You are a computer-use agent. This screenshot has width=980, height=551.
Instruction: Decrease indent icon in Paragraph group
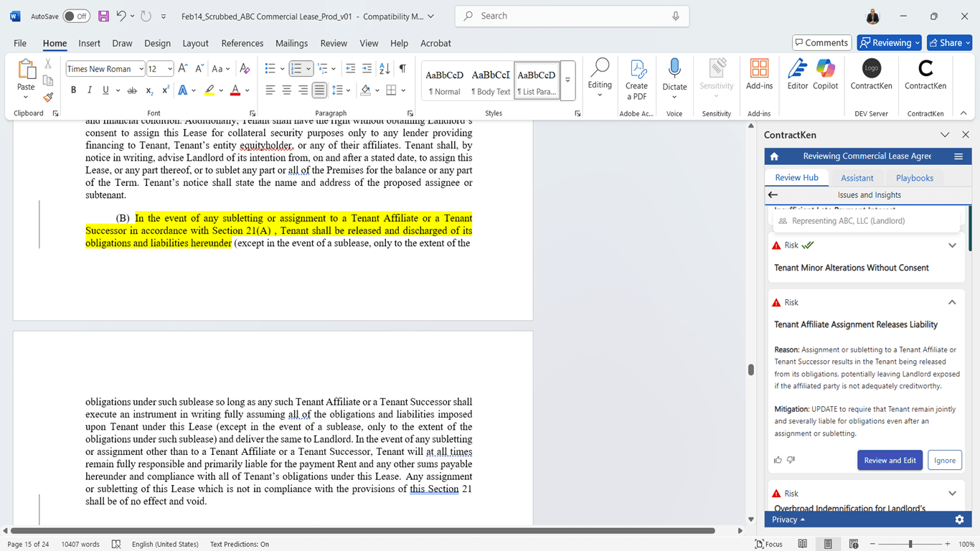coord(350,69)
